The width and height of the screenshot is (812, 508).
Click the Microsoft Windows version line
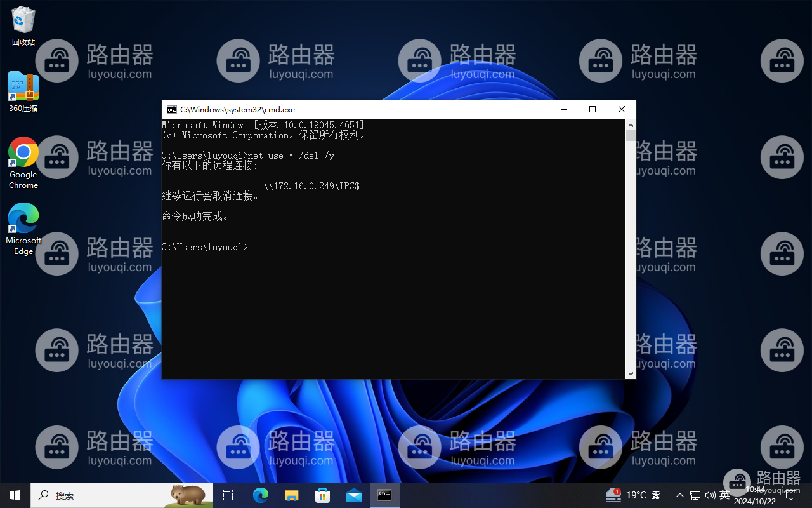(263, 125)
